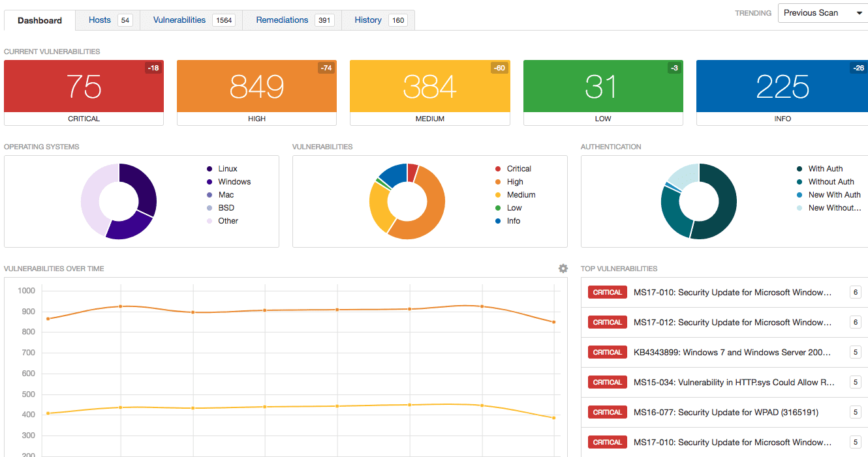Toggle Without Auth in the Authentication legend
868x457 pixels.
tap(831, 181)
